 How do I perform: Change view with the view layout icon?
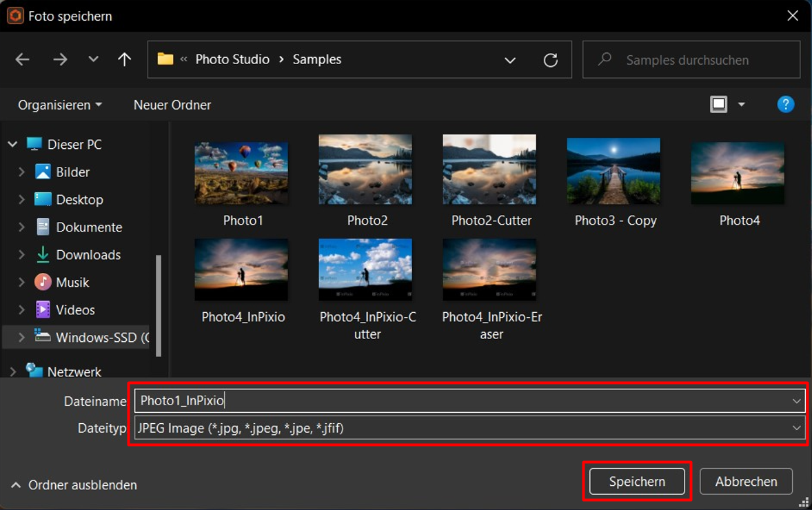pos(718,105)
